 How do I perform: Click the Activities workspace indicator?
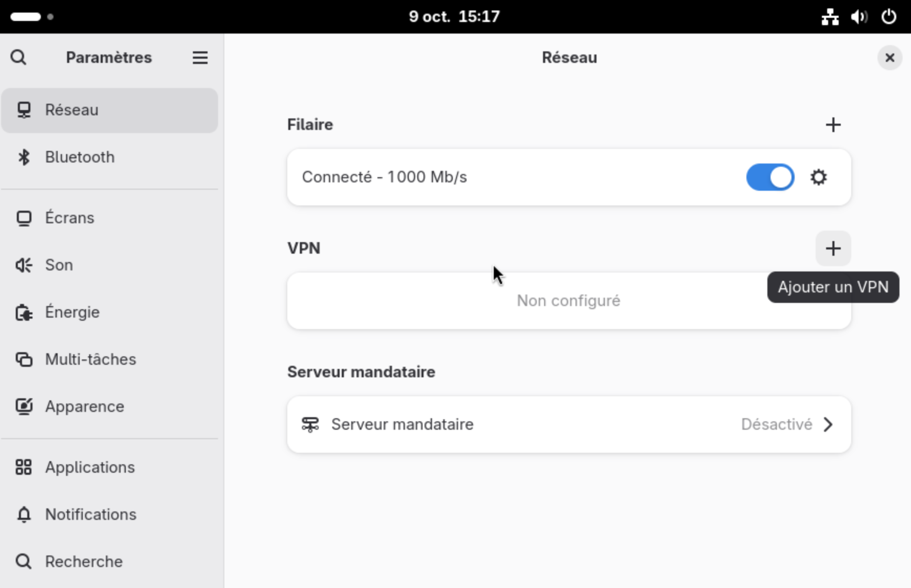31,17
